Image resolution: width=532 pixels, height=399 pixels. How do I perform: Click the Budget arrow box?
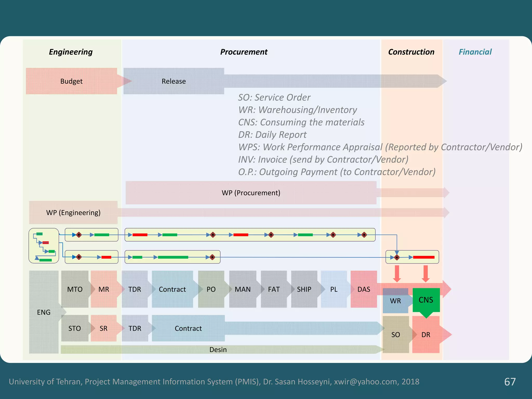(71, 81)
